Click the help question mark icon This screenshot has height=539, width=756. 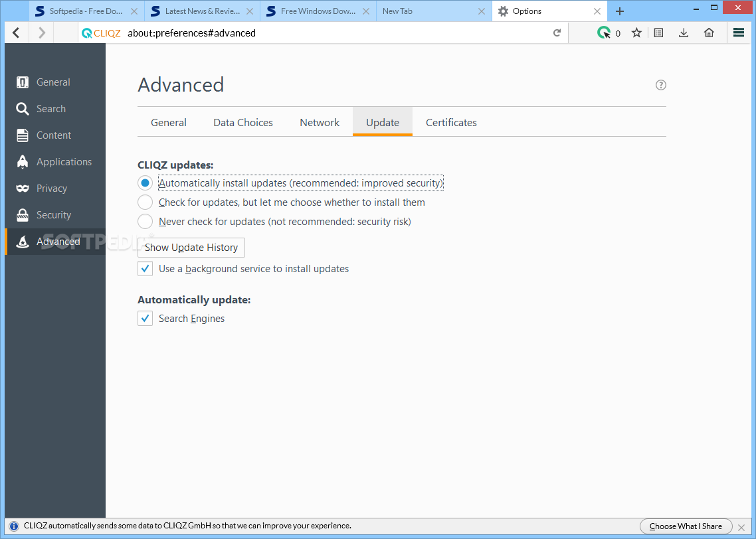(x=660, y=85)
